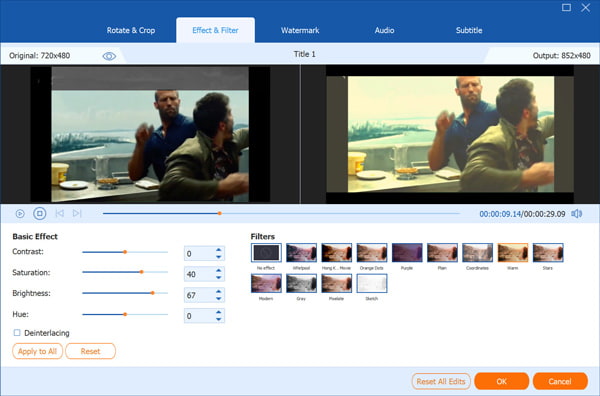Play the video preview
This screenshot has height=396, width=600.
point(20,213)
